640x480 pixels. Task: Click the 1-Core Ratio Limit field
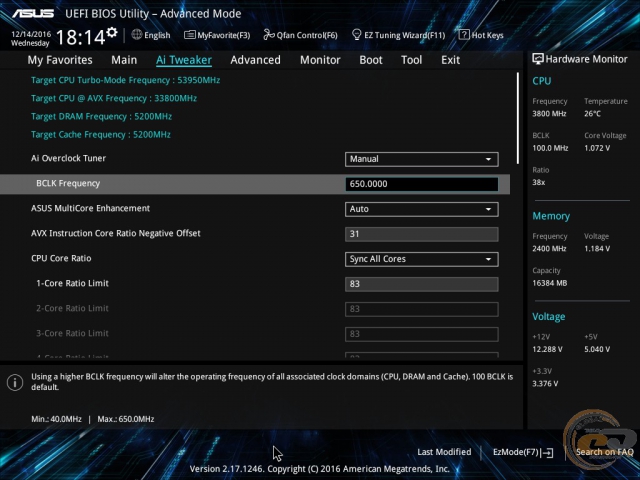421,284
